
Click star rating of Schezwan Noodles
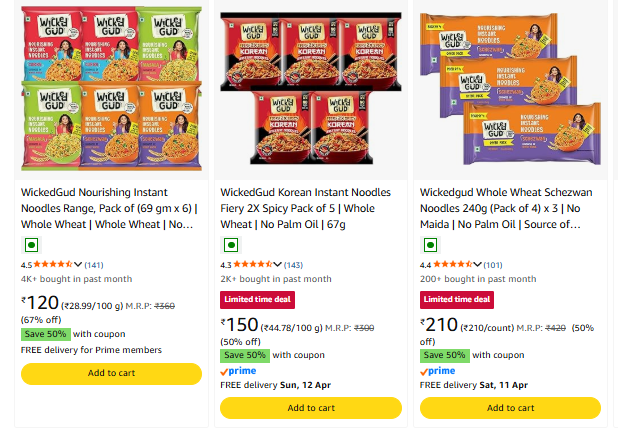click(456, 264)
